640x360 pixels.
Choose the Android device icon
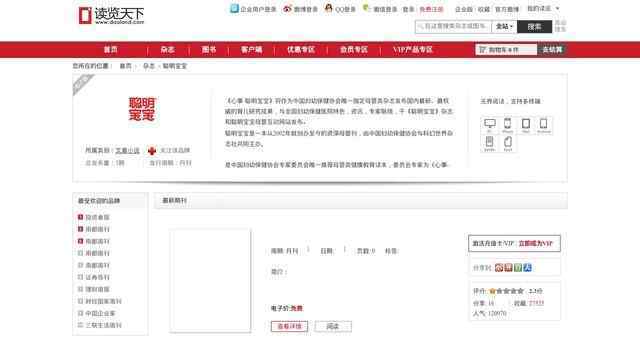[544, 125]
